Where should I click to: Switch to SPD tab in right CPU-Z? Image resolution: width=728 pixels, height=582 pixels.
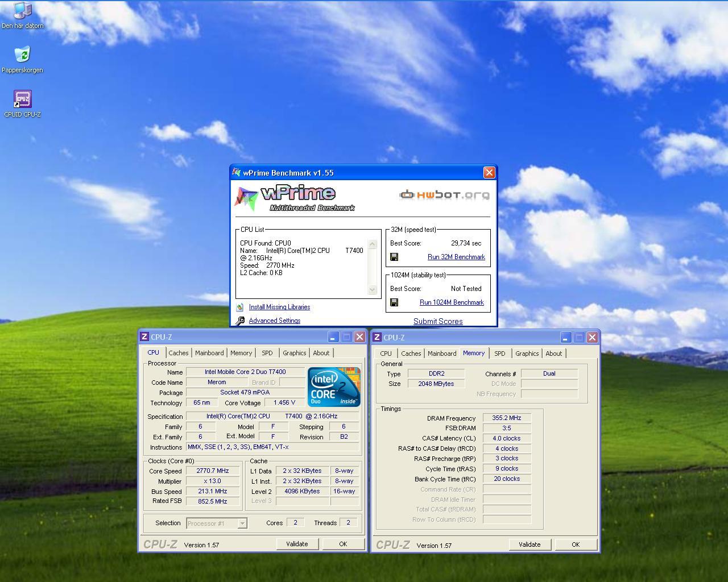pyautogui.click(x=500, y=354)
